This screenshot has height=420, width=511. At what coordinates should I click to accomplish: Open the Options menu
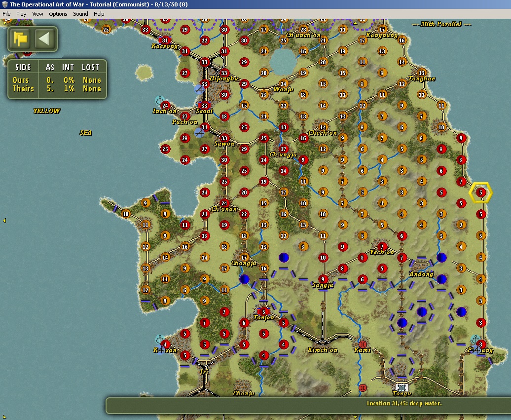pyautogui.click(x=58, y=14)
